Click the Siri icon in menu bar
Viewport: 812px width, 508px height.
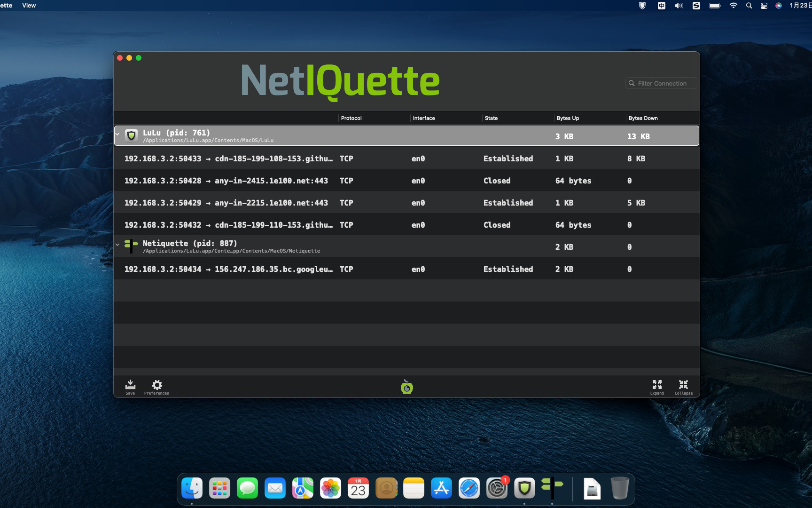click(779, 6)
